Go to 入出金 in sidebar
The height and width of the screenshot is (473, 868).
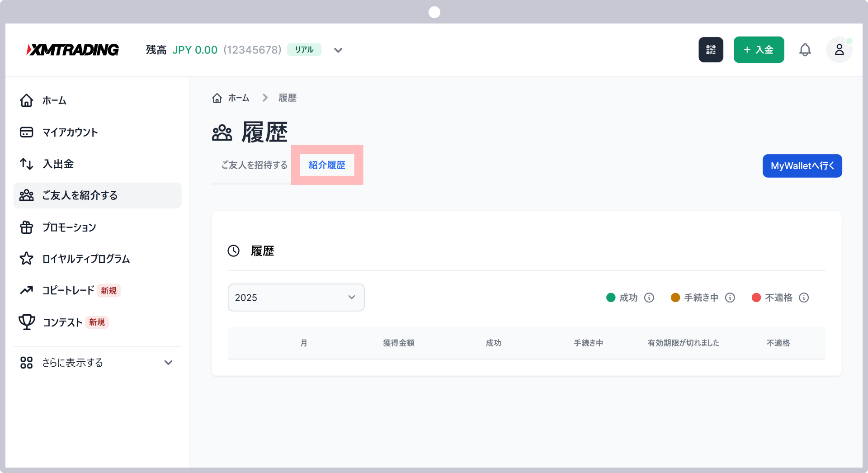click(58, 164)
